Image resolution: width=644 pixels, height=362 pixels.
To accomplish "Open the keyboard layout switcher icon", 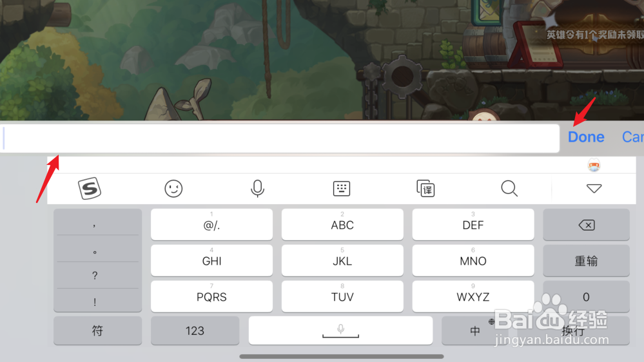I will pos(341,188).
